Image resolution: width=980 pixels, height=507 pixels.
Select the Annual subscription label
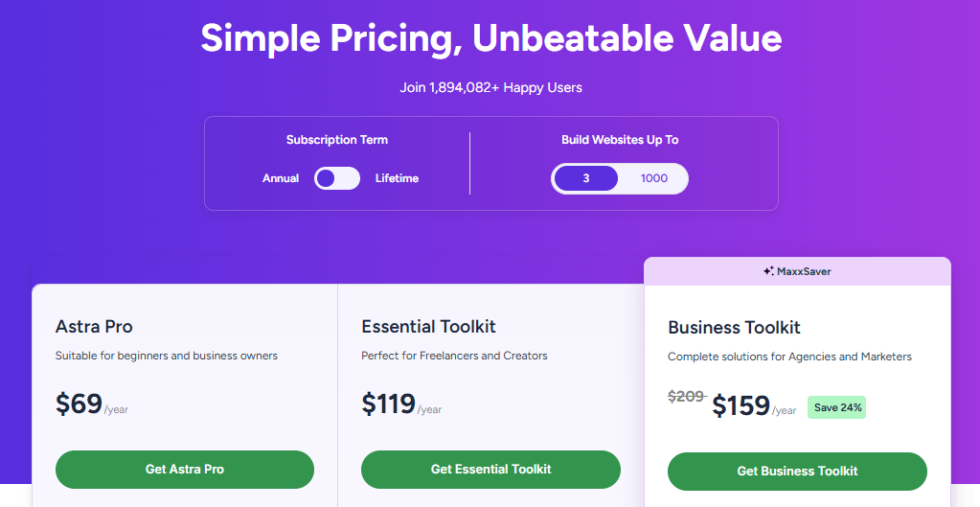[281, 178]
